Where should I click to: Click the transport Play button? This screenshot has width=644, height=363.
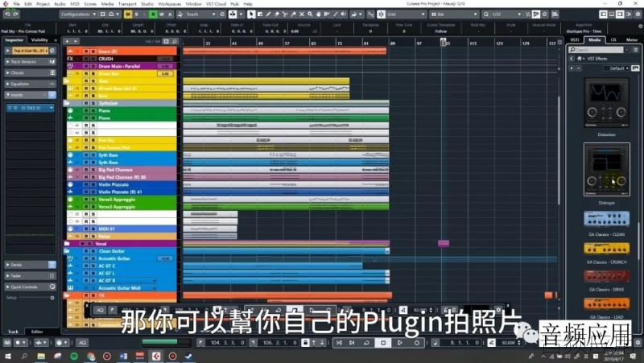(399, 342)
